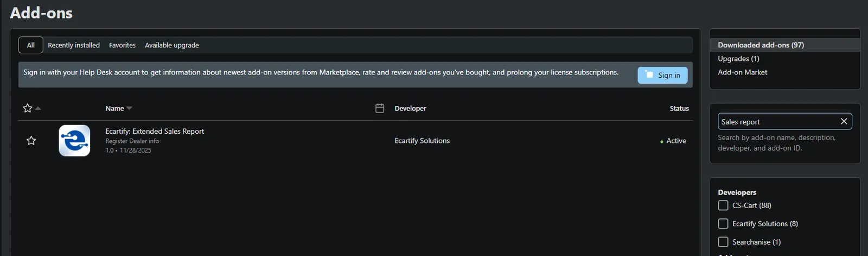Switch to Recently installed tab

[x=74, y=45]
